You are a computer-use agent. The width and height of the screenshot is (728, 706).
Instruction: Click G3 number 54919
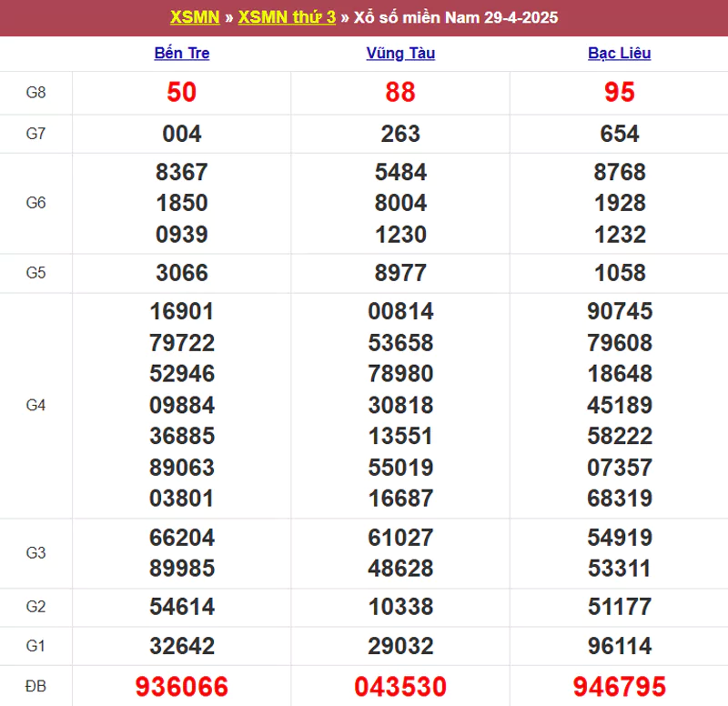click(x=620, y=538)
